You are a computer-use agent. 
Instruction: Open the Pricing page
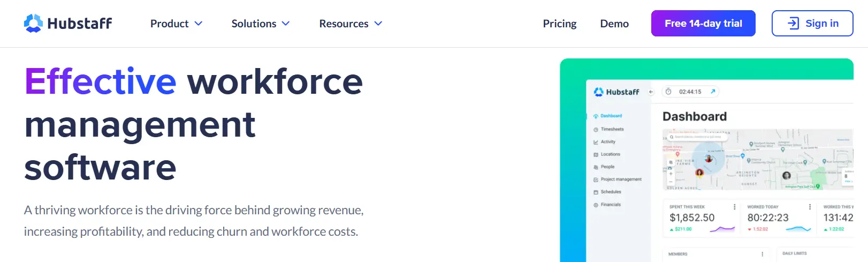[x=560, y=24]
